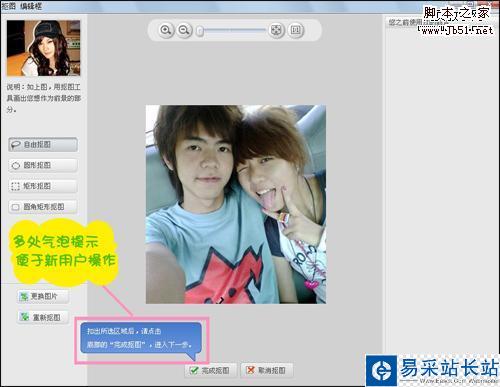This screenshot has height=387, width=500.
Task: Click the zoom slider handle
Action: point(200,31)
